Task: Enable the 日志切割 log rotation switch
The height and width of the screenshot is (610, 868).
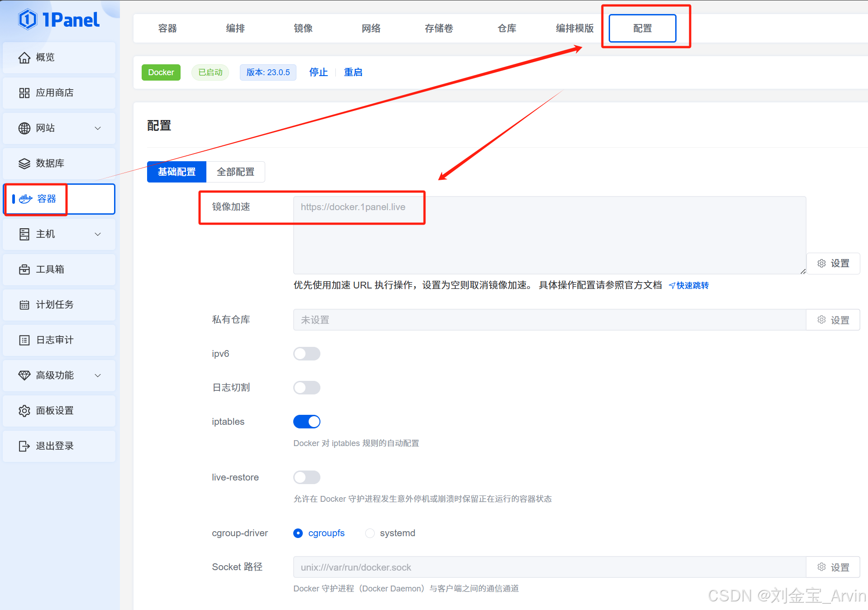Action: pyautogui.click(x=307, y=388)
